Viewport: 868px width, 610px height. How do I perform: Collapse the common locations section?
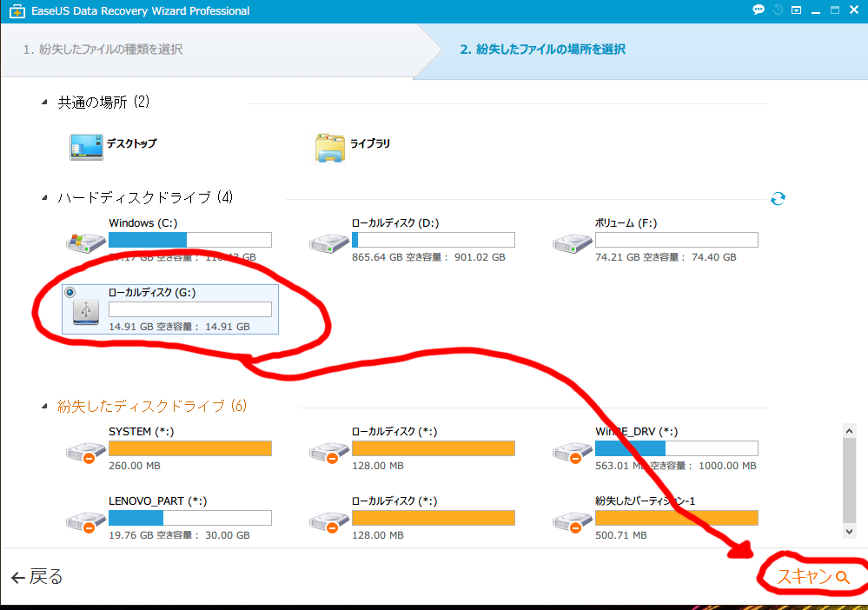coord(44,102)
